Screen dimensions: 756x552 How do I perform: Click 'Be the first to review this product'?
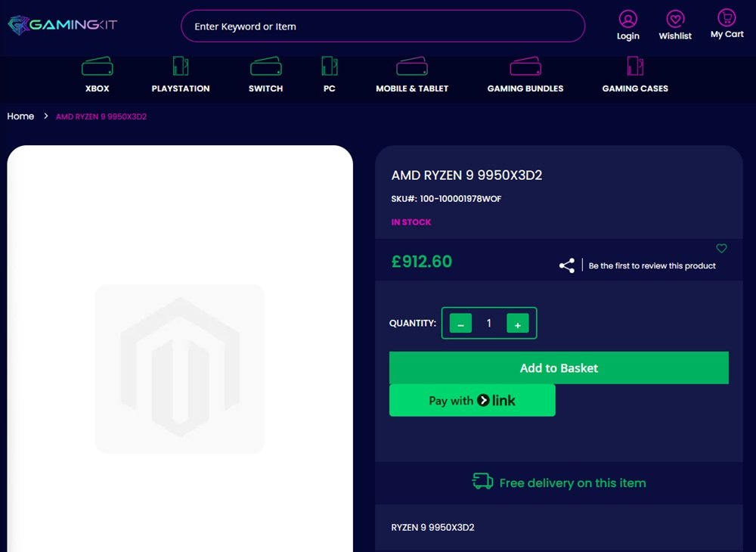(x=652, y=266)
